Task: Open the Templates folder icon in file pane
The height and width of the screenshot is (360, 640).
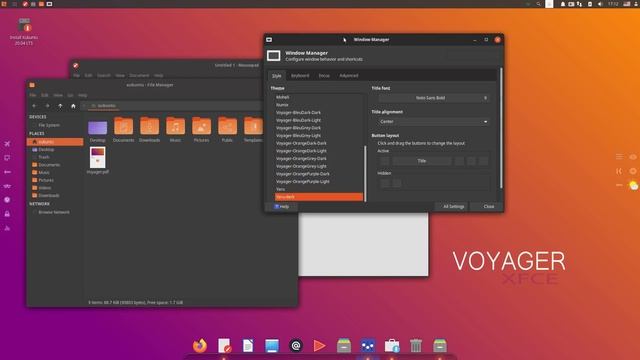Action: (x=253, y=126)
